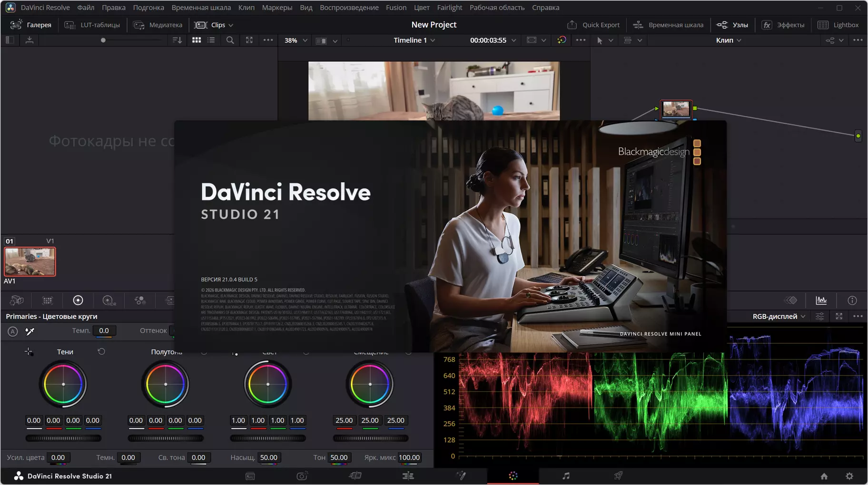868x485 pixels.
Task: Select clip thumbnail 01 AV1
Action: (30, 262)
